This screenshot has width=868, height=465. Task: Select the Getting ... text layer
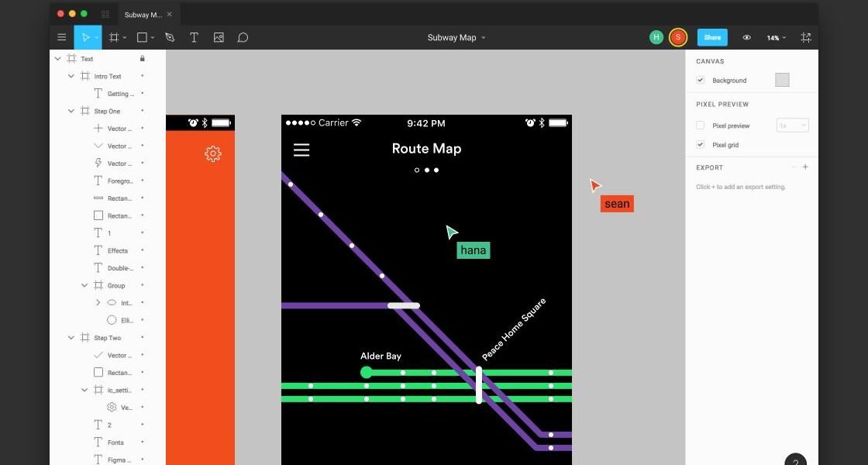(x=121, y=94)
